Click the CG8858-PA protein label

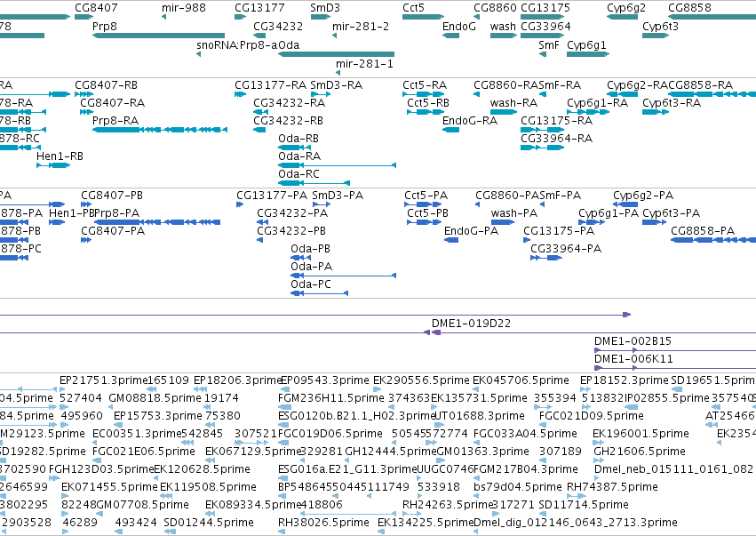click(x=703, y=231)
